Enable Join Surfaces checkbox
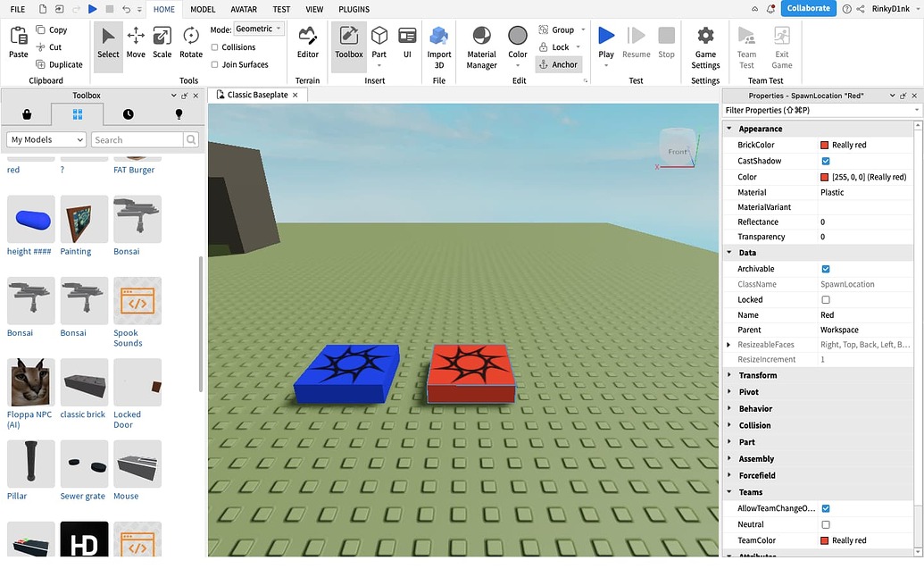 (214, 64)
